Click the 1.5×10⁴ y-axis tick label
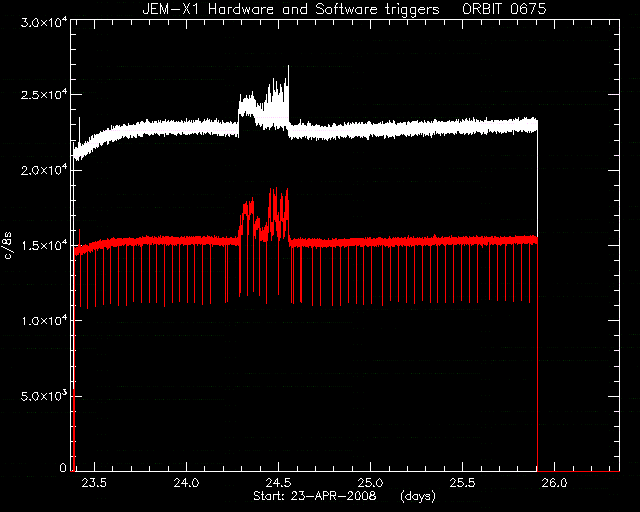The height and width of the screenshot is (512, 640). 44,245
